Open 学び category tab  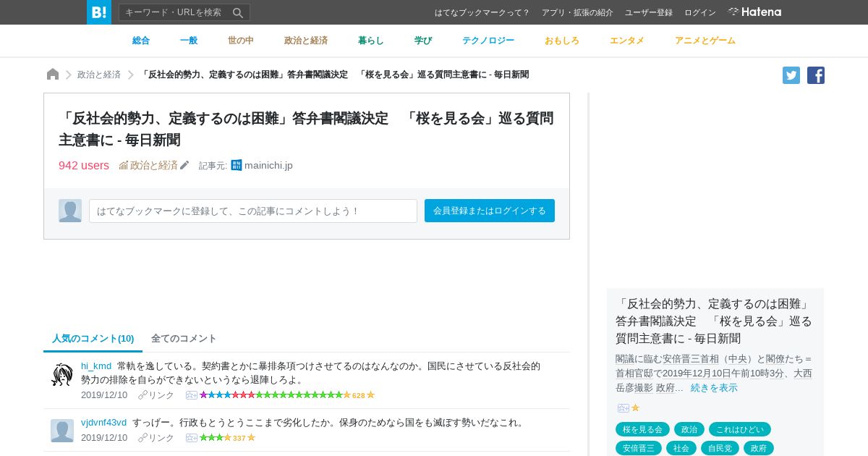point(423,41)
